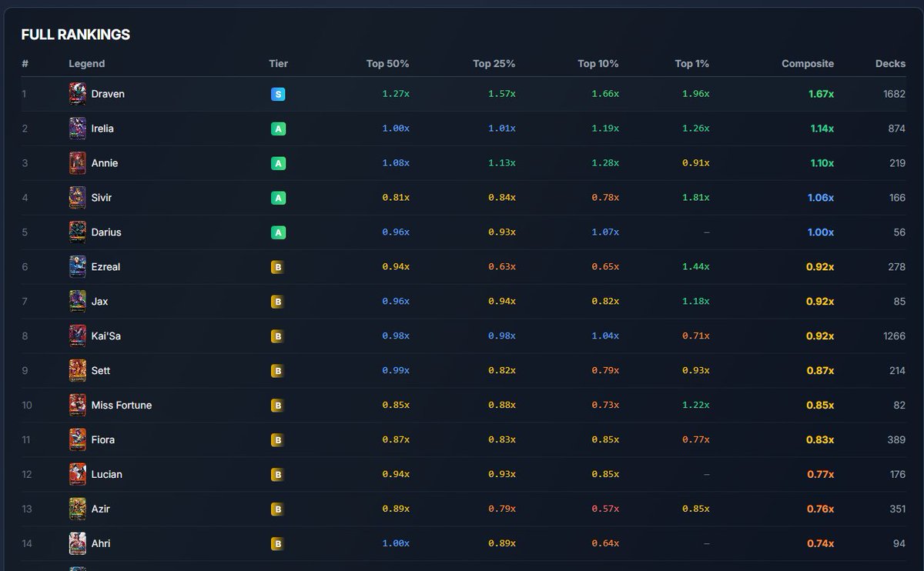Click the FULL RANKINGS heading
The image size is (924, 571).
[x=75, y=35]
